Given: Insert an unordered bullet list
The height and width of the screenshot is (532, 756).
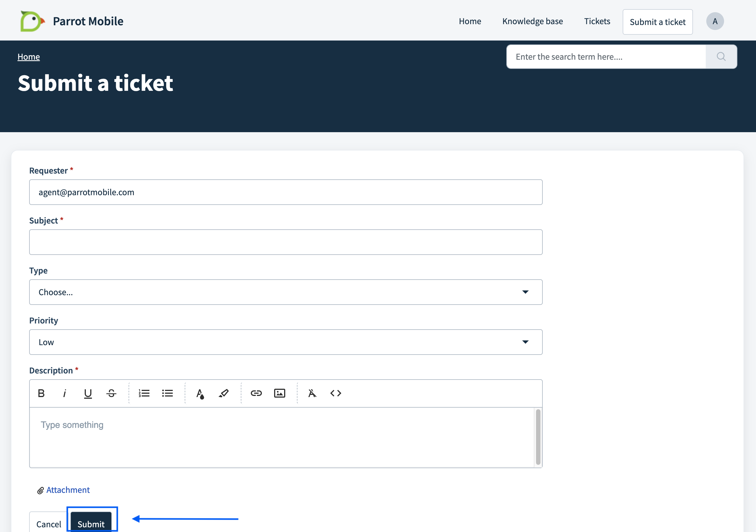Looking at the screenshot, I should (x=167, y=393).
